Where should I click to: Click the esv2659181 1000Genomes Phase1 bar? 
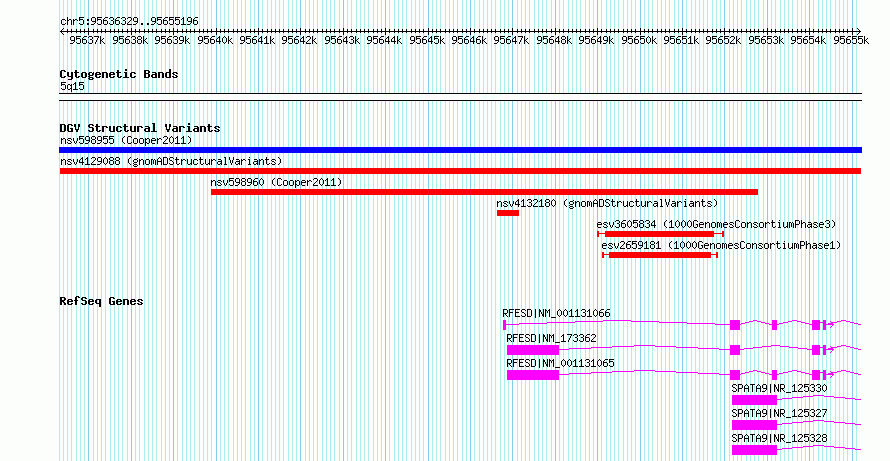pyautogui.click(x=660, y=255)
